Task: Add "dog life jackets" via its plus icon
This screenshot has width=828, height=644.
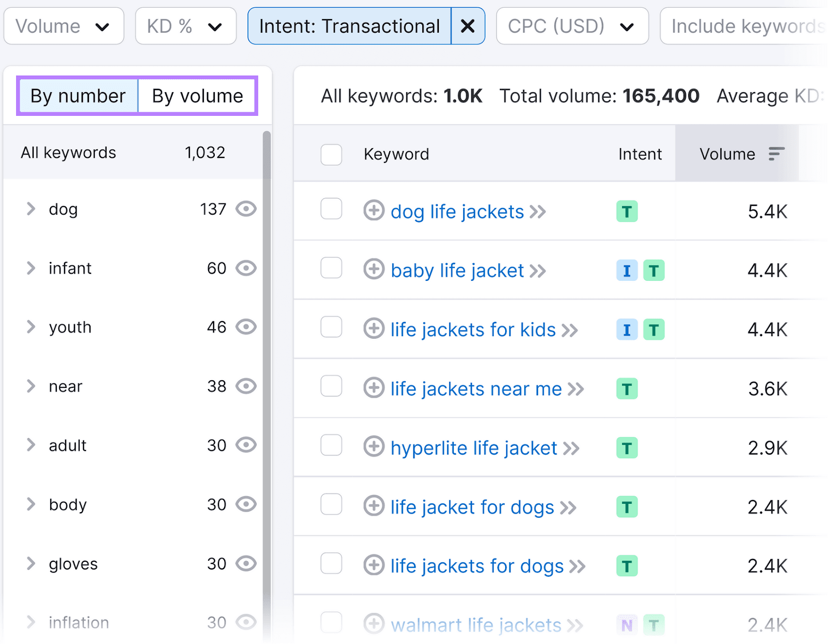Action: (x=374, y=212)
